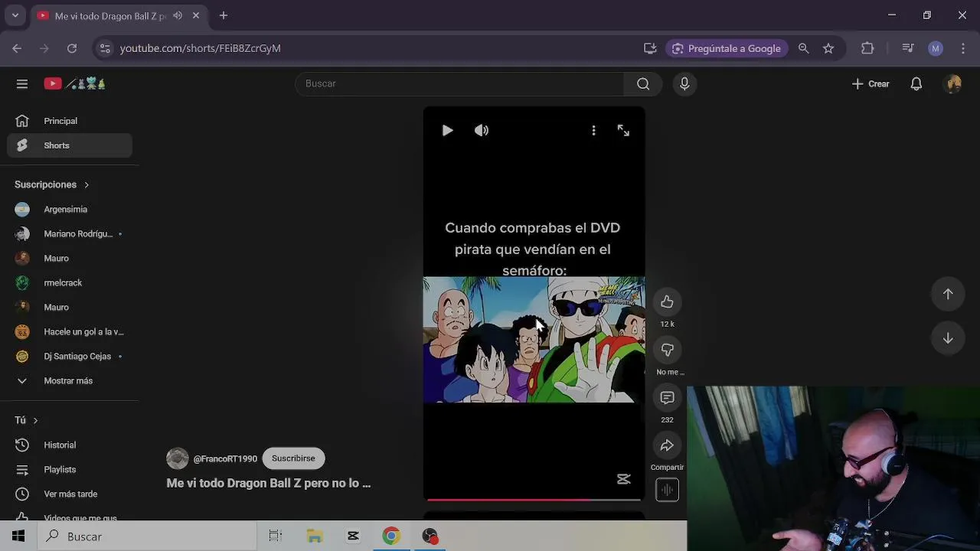Viewport: 980px width, 551px height.
Task: Open Historial in the sidebar
Action: pos(70,445)
